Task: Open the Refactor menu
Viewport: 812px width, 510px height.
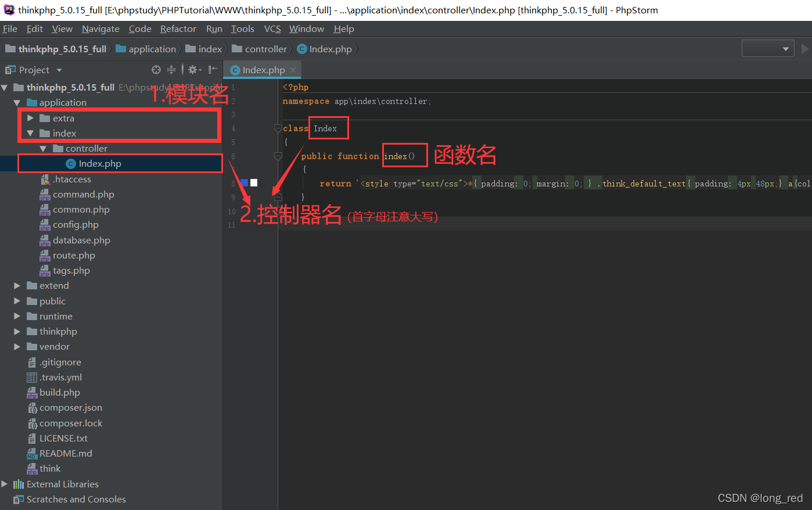Action: pos(178,29)
